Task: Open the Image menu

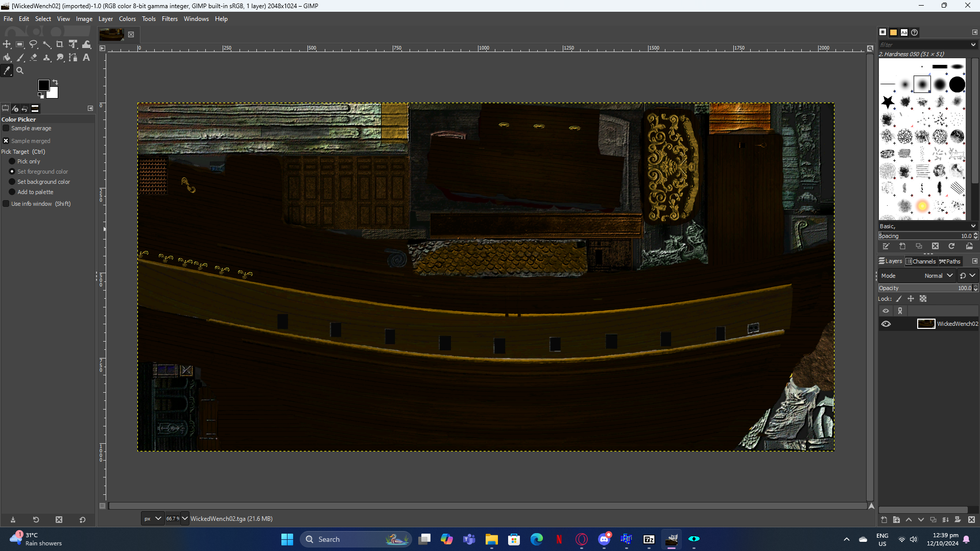Action: (x=84, y=19)
